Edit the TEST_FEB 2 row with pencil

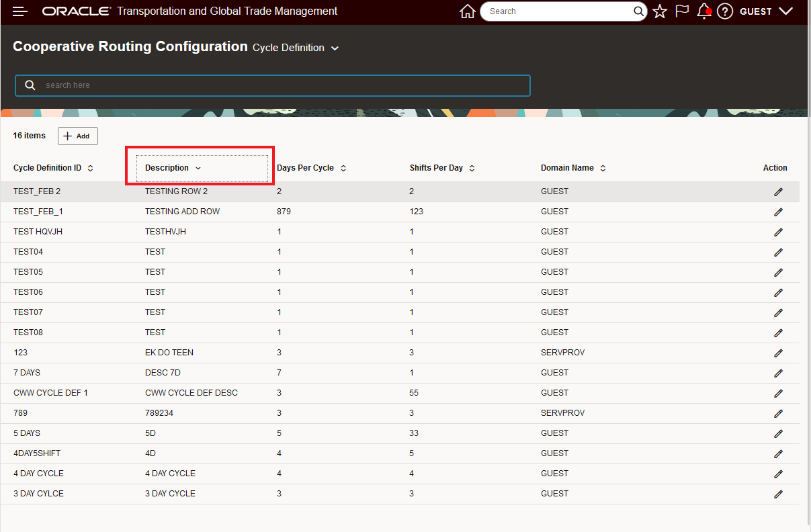pyautogui.click(x=778, y=191)
